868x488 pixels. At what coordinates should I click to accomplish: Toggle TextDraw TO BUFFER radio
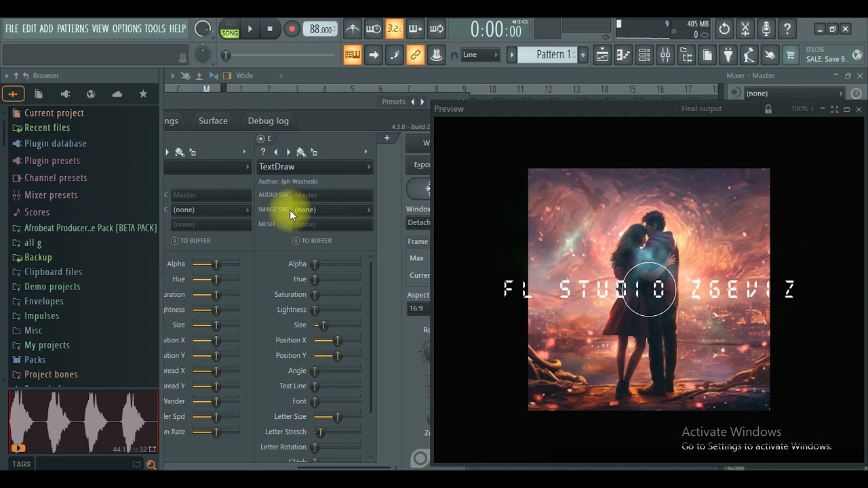[296, 241]
